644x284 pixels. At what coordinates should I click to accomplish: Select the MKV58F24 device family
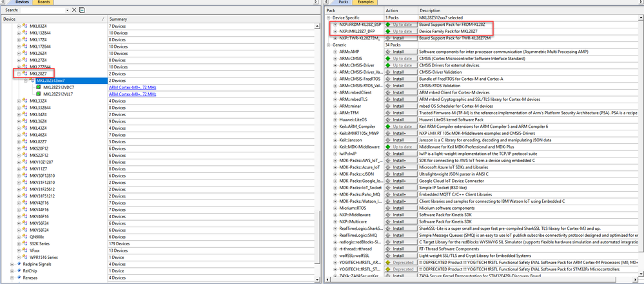coord(39,230)
